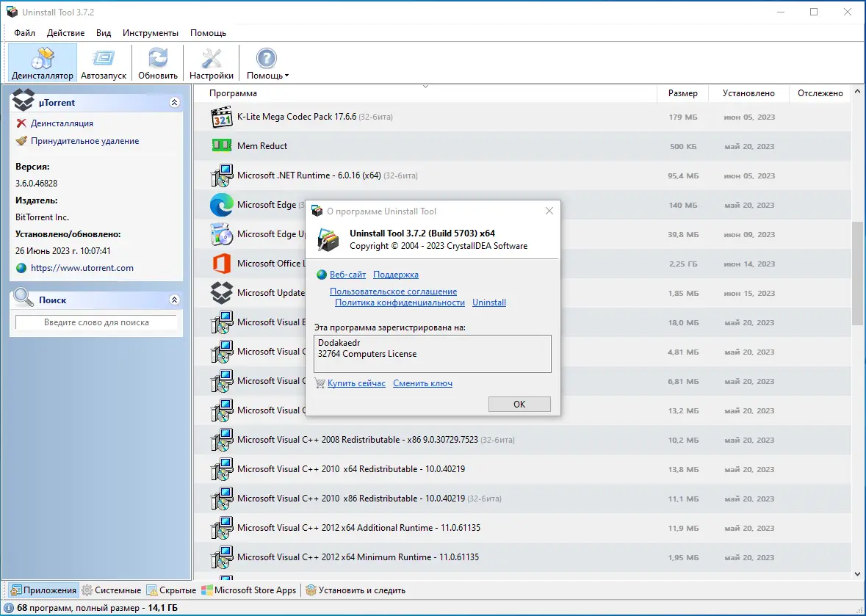Open the Помощь toolbar dropdown arrow
This screenshot has height=616, width=866.
pyautogui.click(x=286, y=76)
